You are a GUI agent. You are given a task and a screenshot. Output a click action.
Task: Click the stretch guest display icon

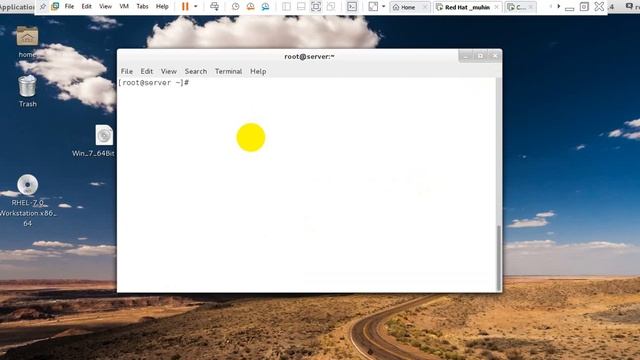[373, 7]
